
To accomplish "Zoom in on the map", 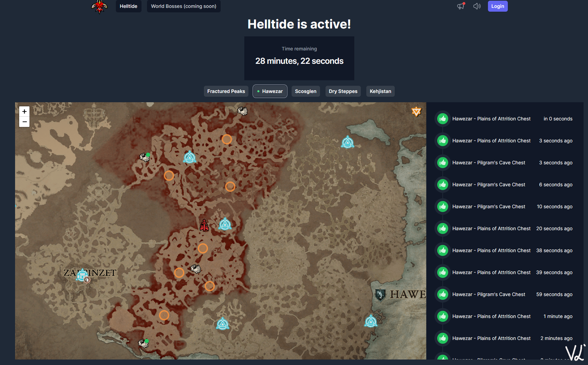I will point(24,111).
